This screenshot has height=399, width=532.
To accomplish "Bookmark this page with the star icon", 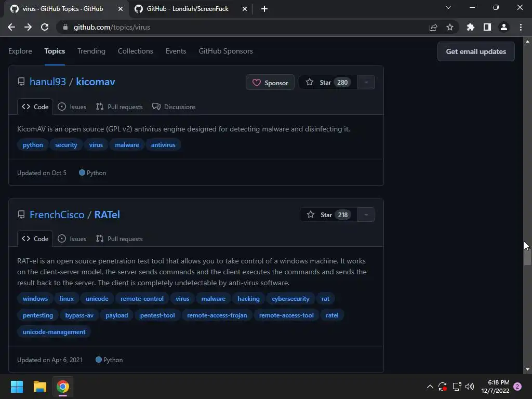I will coord(450,27).
